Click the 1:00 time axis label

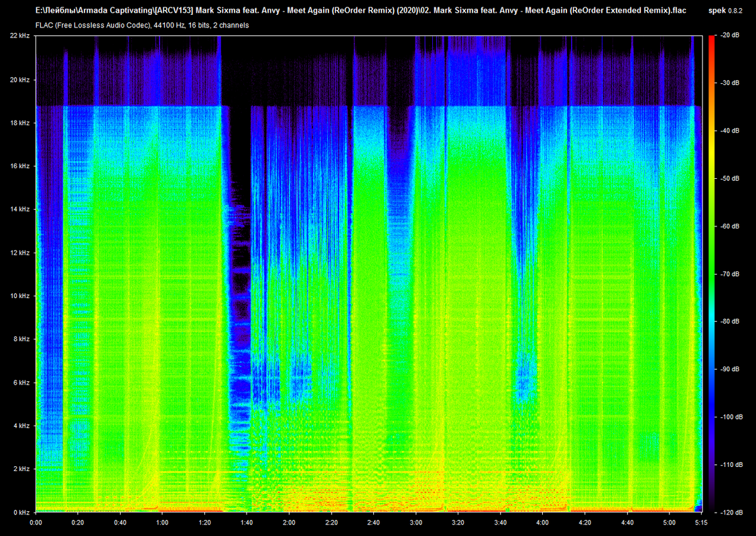(x=162, y=523)
